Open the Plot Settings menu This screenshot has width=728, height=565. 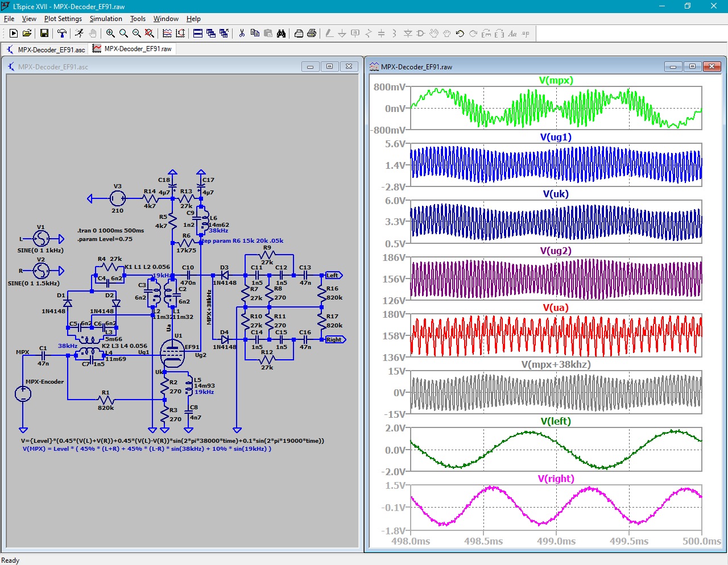[x=63, y=19]
